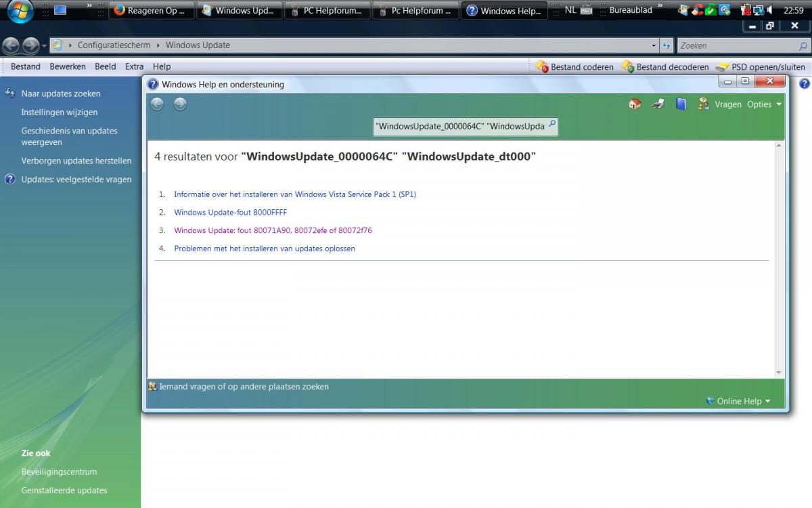The width and height of the screenshot is (812, 508).
Task: Open the address bar history dropdown
Action: (654, 45)
